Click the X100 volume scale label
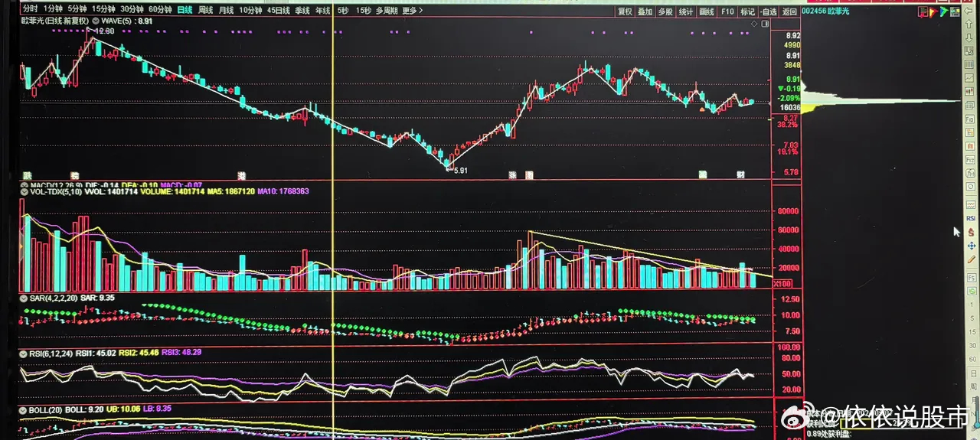980x440 pixels. click(783, 283)
